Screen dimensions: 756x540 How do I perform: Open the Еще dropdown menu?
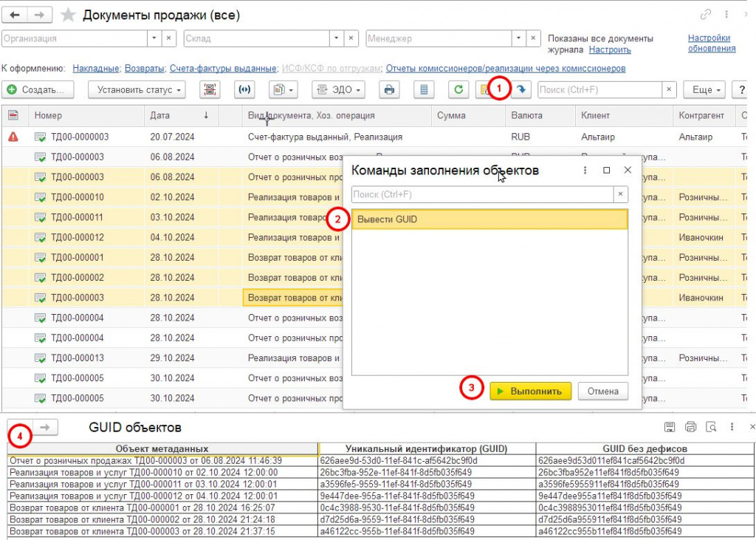704,90
